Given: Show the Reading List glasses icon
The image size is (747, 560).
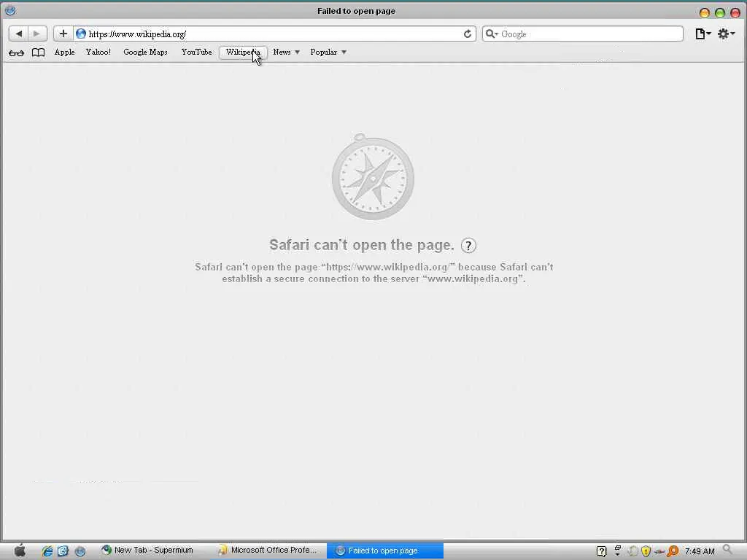Looking at the screenshot, I should coord(16,52).
